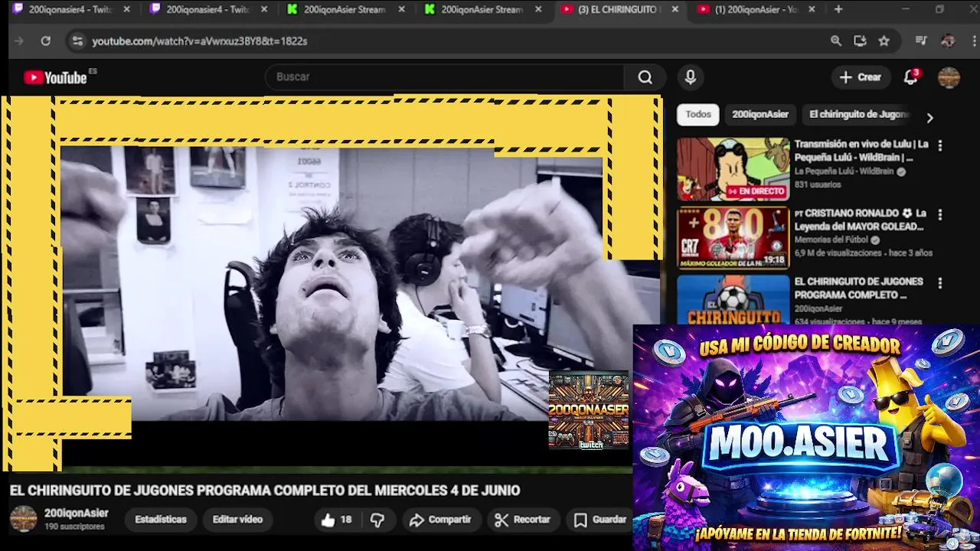Click the Compartir share button
The image size is (980, 551).
[x=440, y=520]
